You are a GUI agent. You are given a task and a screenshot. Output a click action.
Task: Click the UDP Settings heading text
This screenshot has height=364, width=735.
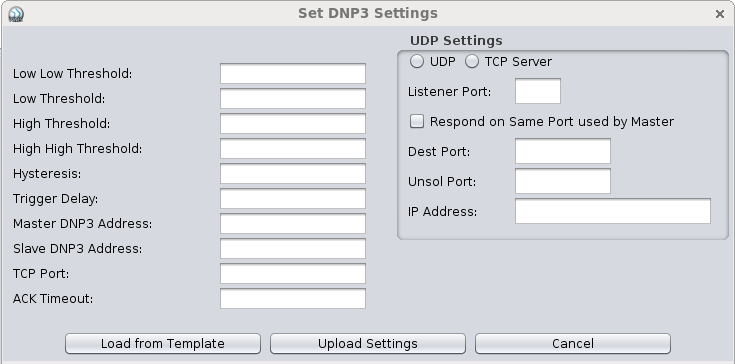point(456,41)
